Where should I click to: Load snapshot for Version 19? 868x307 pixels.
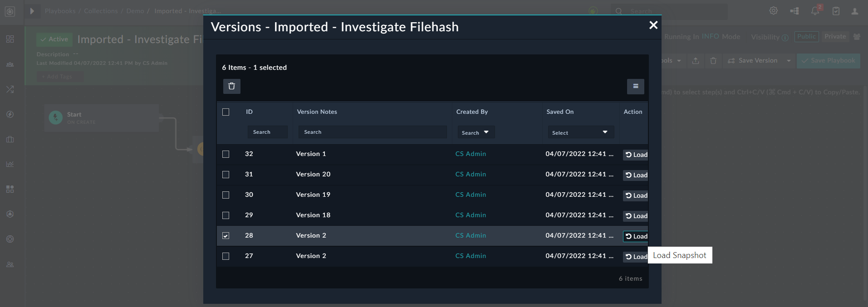tap(636, 195)
